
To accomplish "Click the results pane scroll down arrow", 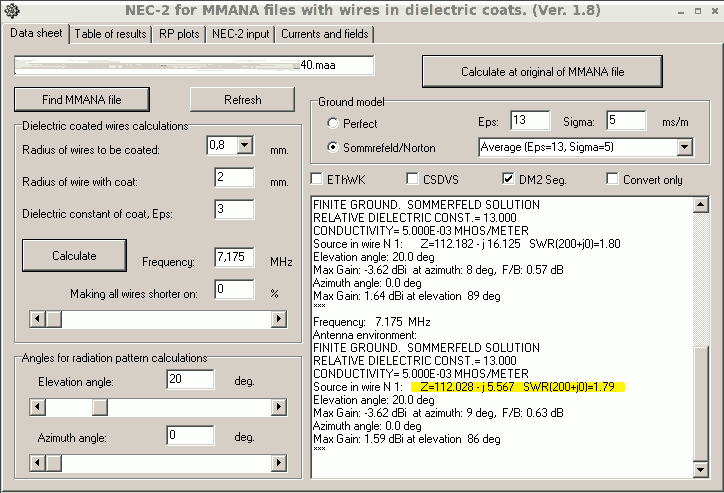I will (x=701, y=470).
